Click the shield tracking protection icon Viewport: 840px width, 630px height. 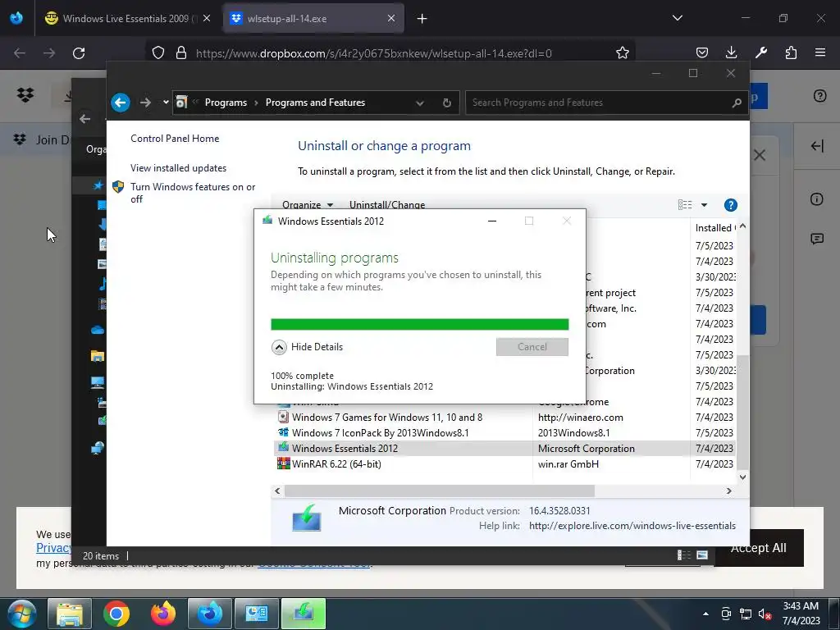coord(158,52)
